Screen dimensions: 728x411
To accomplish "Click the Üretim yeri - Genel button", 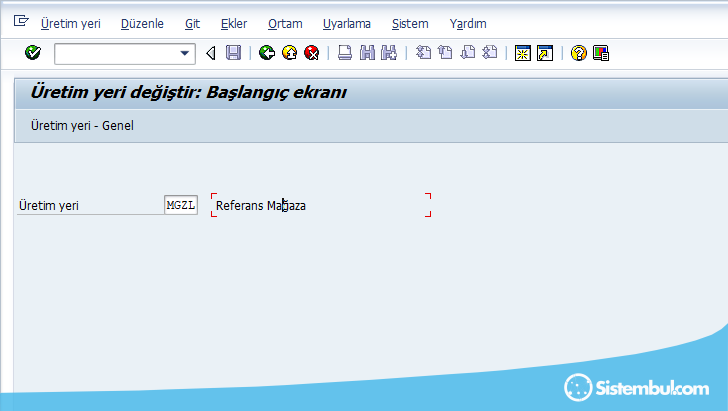I will 82,126.
